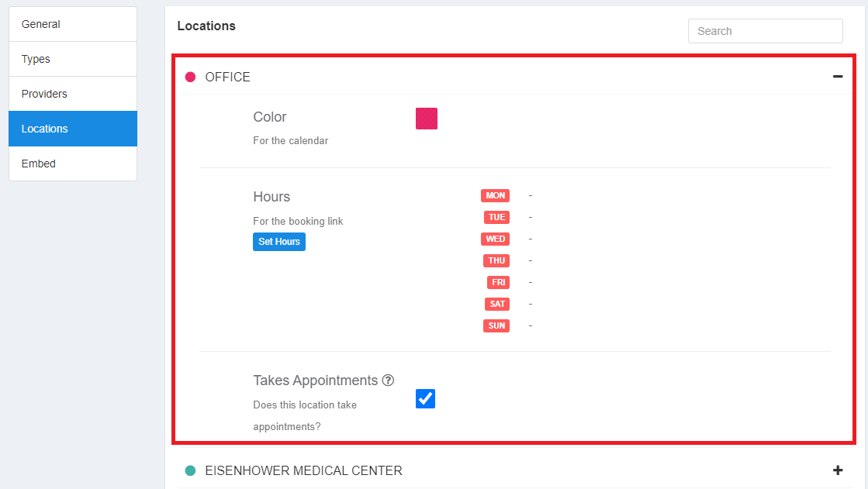Click the TUE day badge
The height and width of the screenshot is (489, 868).
496,218
